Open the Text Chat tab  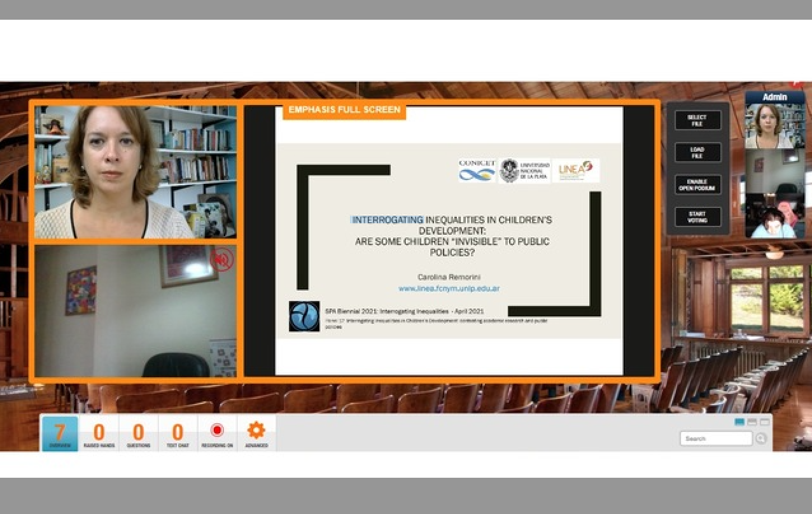point(178,434)
